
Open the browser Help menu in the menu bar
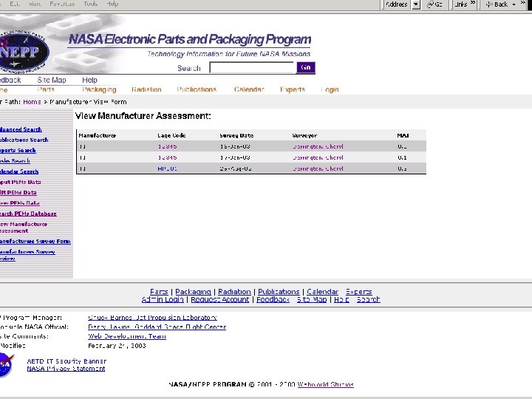click(112, 4)
